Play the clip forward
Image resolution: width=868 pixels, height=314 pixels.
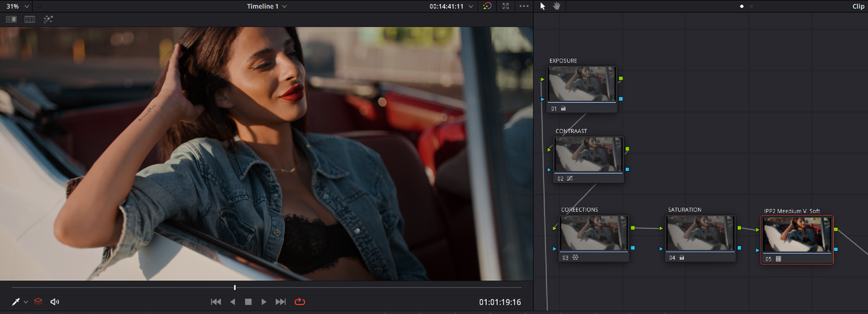pos(264,302)
